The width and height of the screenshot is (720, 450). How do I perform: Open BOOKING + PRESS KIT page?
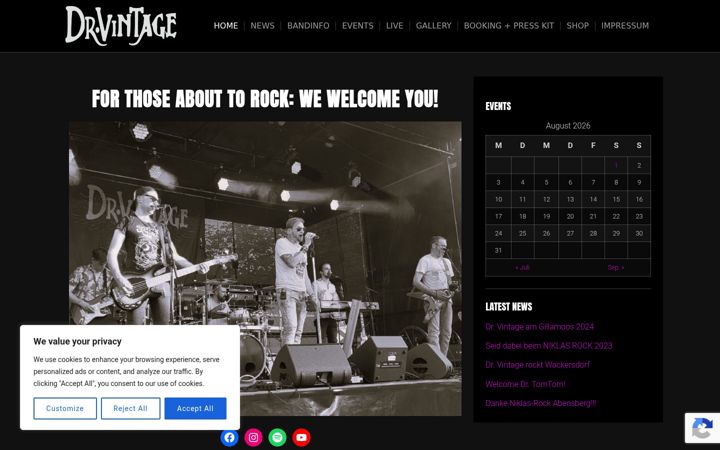tap(509, 26)
